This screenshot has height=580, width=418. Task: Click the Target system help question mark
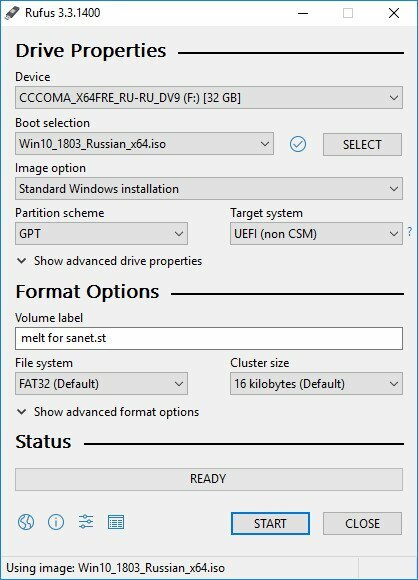[410, 232]
